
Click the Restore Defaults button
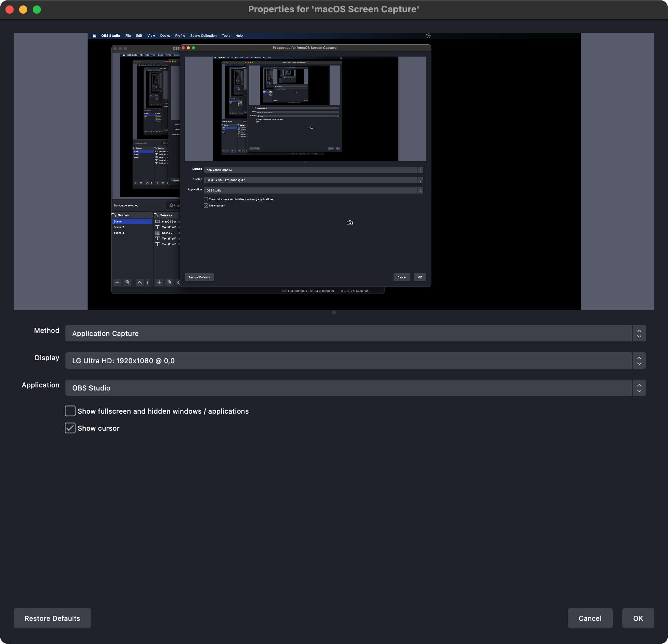tap(52, 618)
